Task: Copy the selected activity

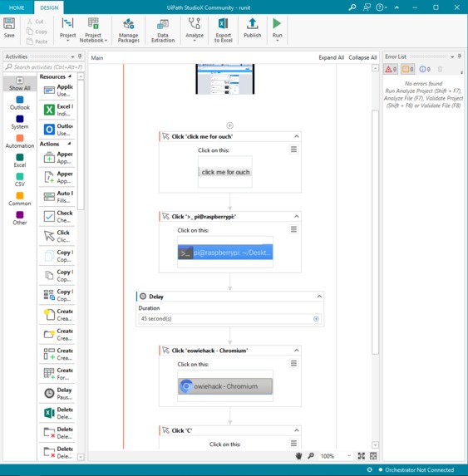Action: coord(37,32)
